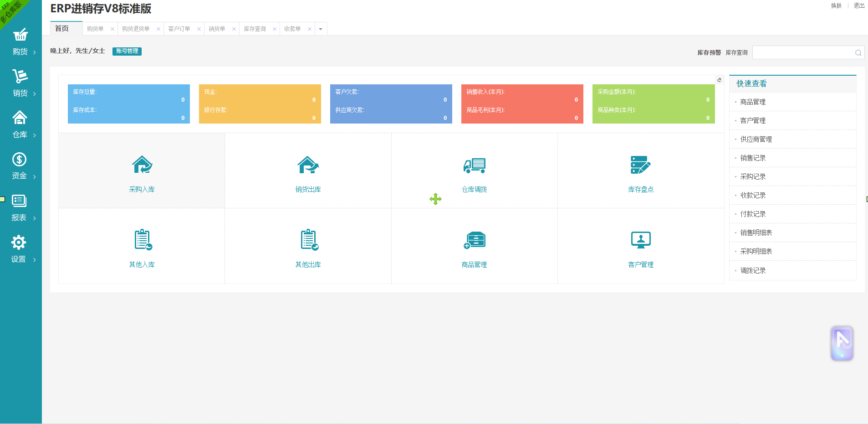Open the 报表 reports icon
The height and width of the screenshot is (424, 868).
[19, 201]
